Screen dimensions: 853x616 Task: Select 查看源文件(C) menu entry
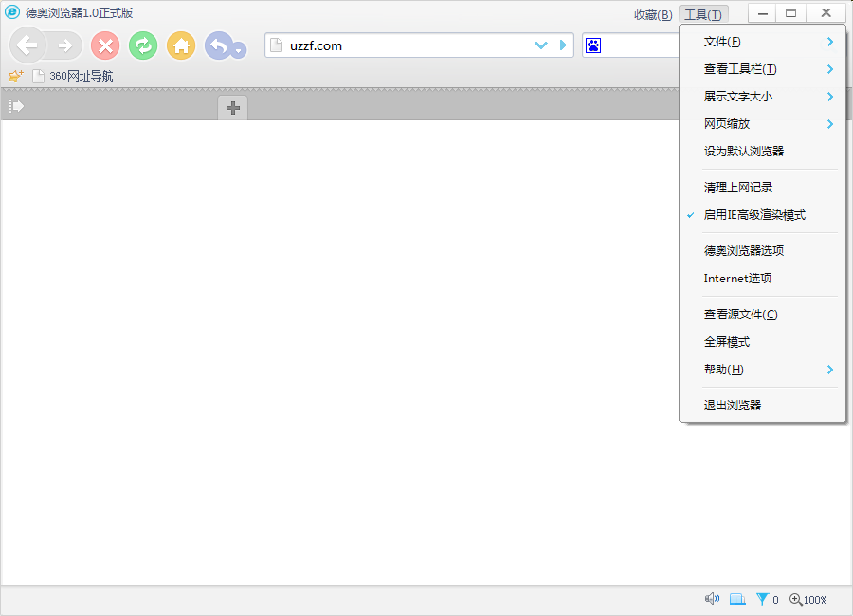762,315
